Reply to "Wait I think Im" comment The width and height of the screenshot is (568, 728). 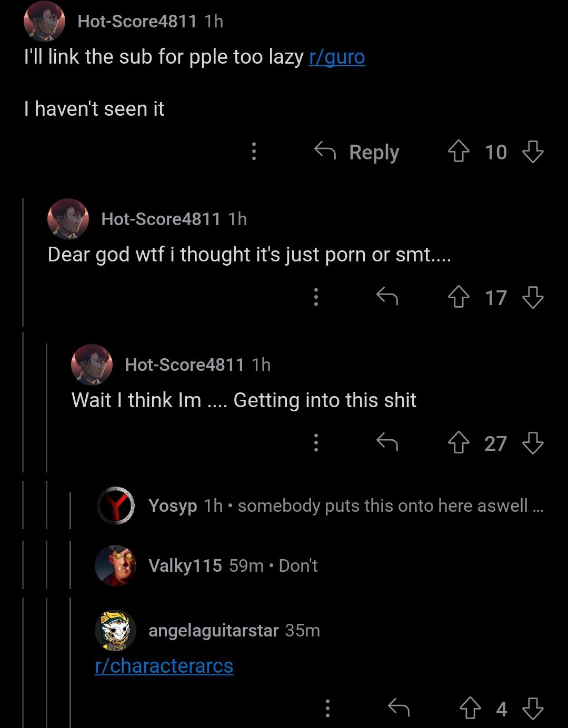pyautogui.click(x=387, y=443)
